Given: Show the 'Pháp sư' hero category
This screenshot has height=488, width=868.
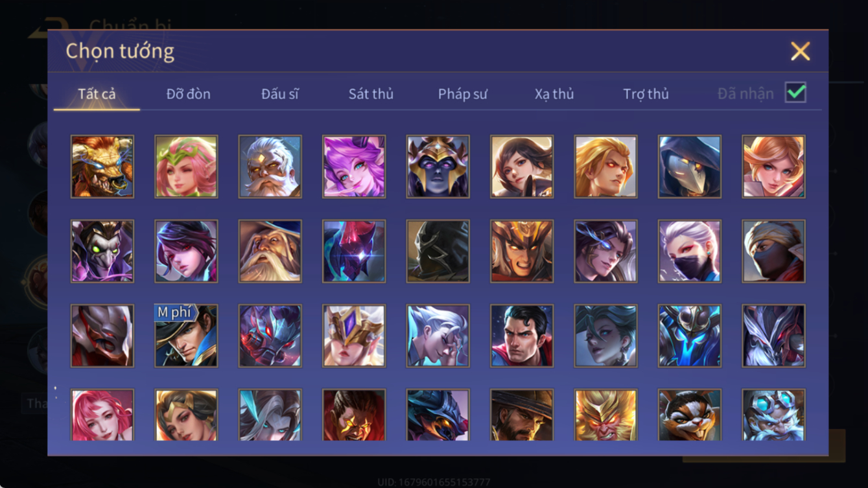Looking at the screenshot, I should pos(462,94).
